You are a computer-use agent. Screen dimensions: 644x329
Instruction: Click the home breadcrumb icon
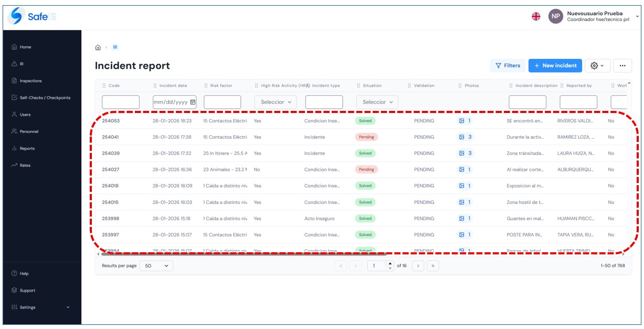[x=98, y=47]
